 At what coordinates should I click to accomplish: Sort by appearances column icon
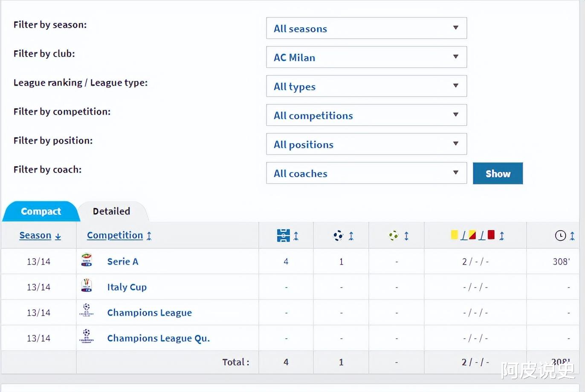[284, 236]
